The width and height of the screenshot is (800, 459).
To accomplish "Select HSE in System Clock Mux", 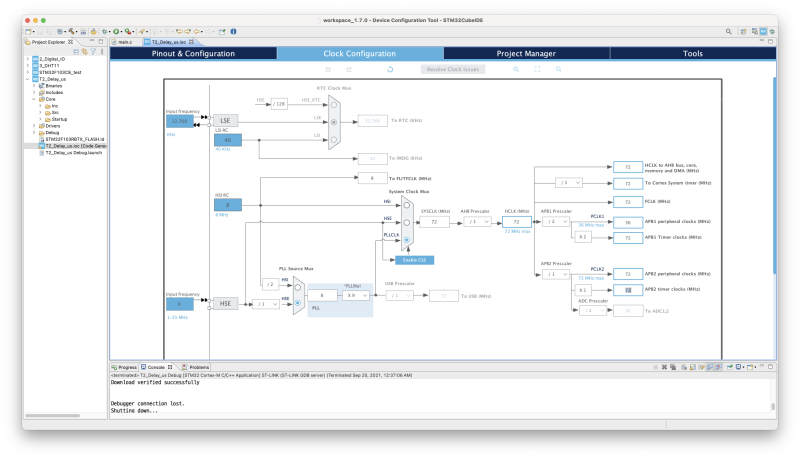I will 407,222.
